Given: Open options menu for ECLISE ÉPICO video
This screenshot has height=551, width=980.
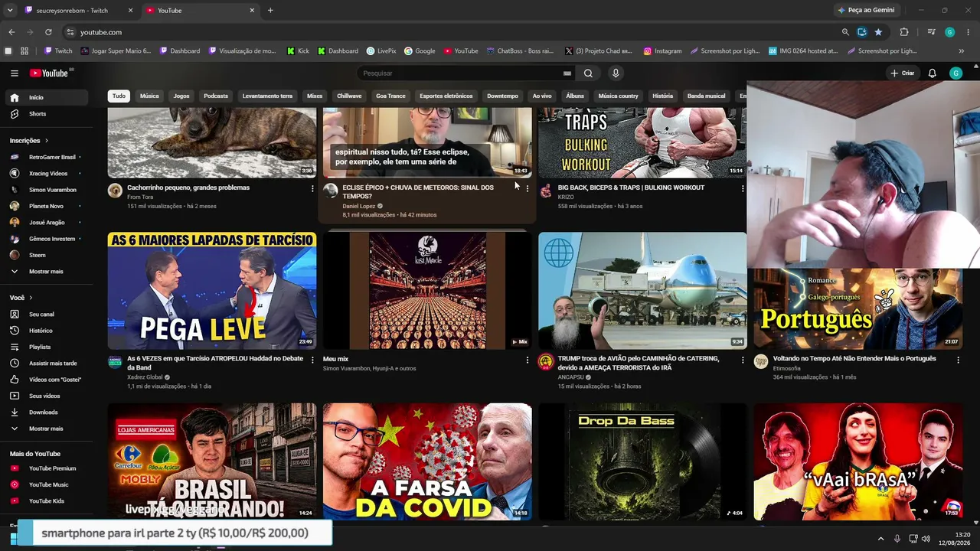Looking at the screenshot, I should pyautogui.click(x=527, y=188).
